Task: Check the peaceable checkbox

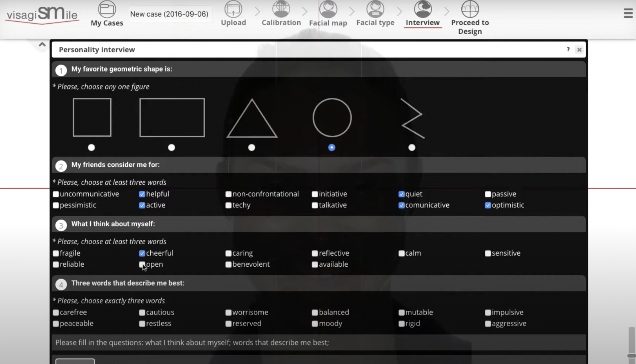Action: click(x=56, y=324)
